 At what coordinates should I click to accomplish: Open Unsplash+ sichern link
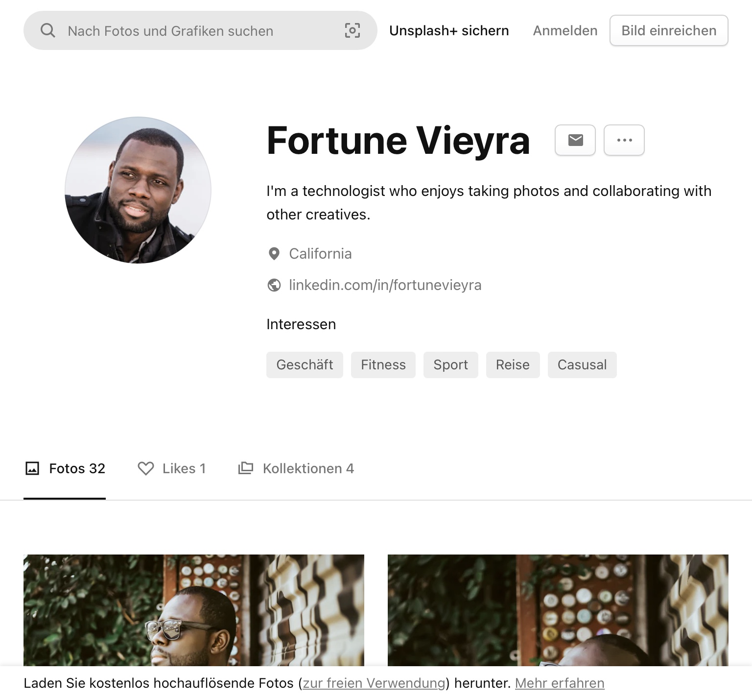pos(449,30)
